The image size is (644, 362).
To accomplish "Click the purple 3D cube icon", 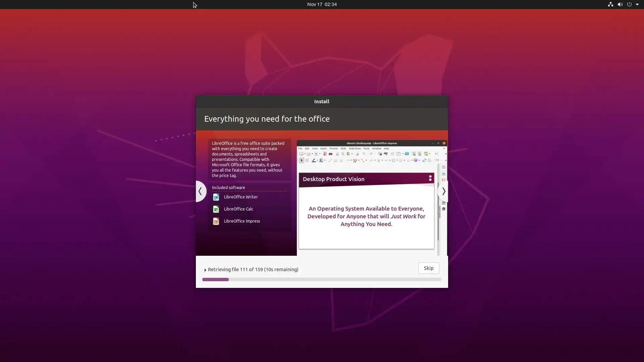I will click(415, 160).
